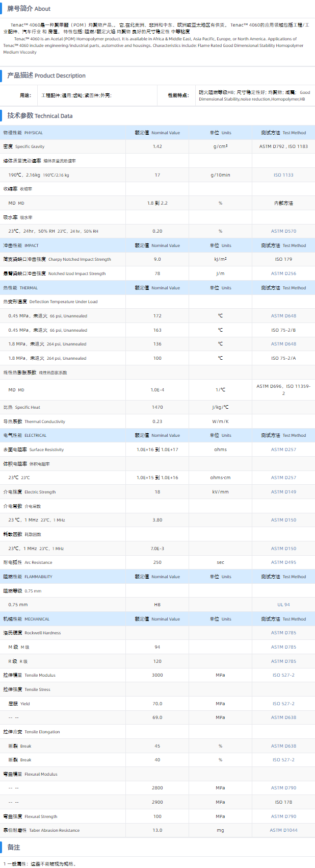Select the 产品描述 Product Description heading

(46, 76)
